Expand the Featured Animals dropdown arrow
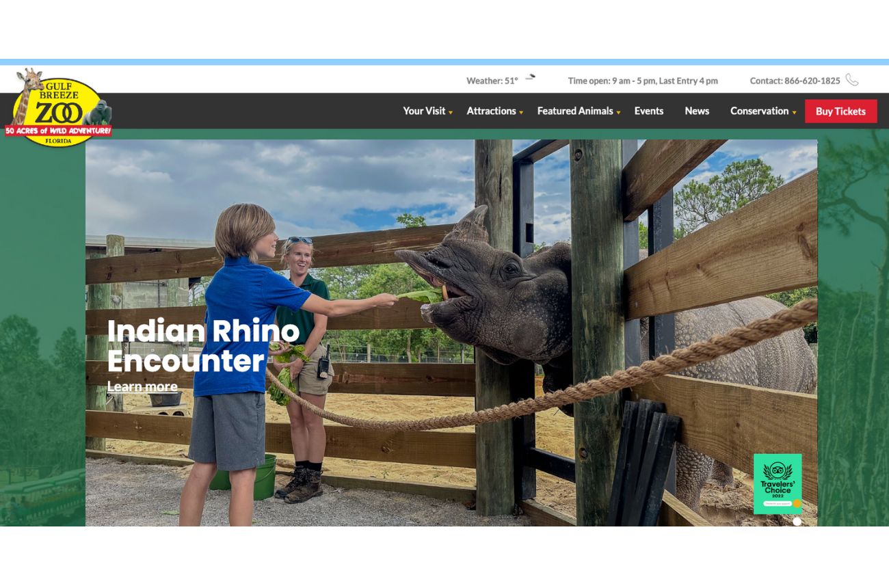The image size is (889, 588). (x=618, y=112)
